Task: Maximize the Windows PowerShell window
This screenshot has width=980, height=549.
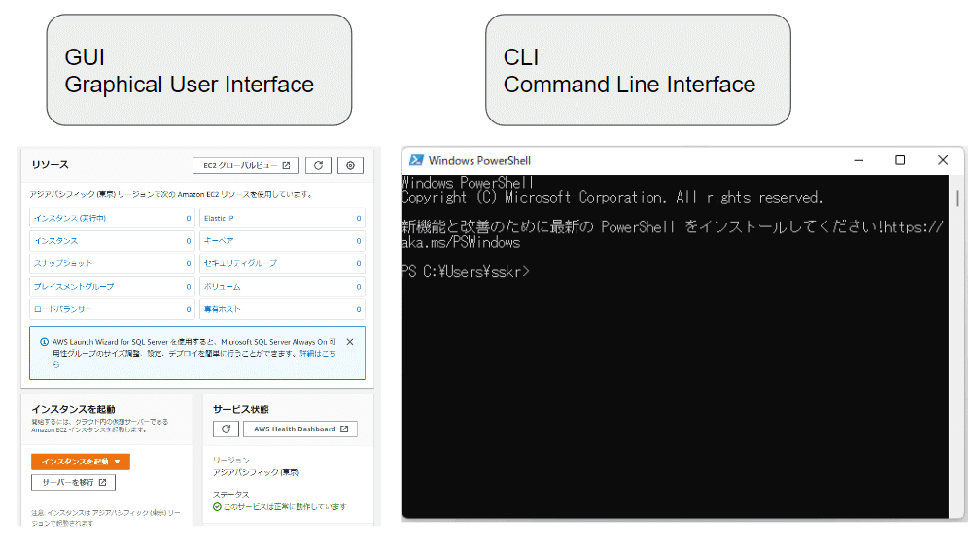Action: point(900,160)
